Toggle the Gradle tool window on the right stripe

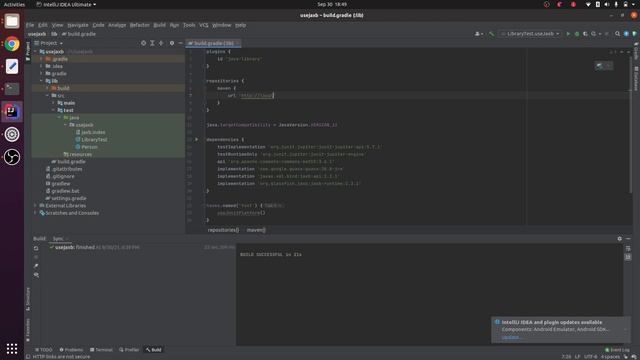[x=636, y=50]
